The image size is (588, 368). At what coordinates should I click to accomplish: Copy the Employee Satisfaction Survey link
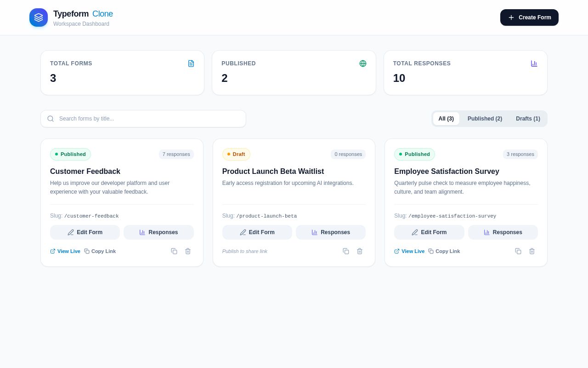tap(444, 251)
